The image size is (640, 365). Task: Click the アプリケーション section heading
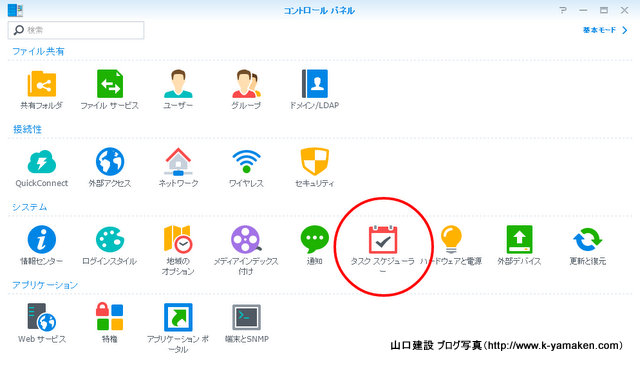[x=45, y=285]
